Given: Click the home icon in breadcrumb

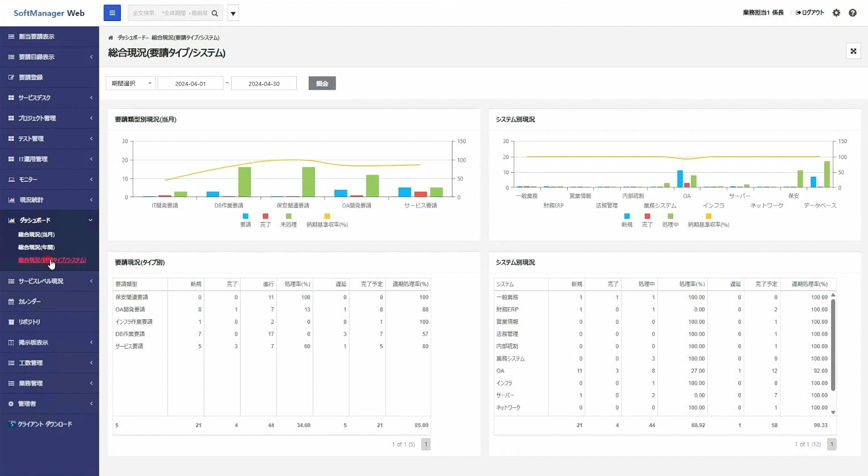Looking at the screenshot, I should [111, 37].
